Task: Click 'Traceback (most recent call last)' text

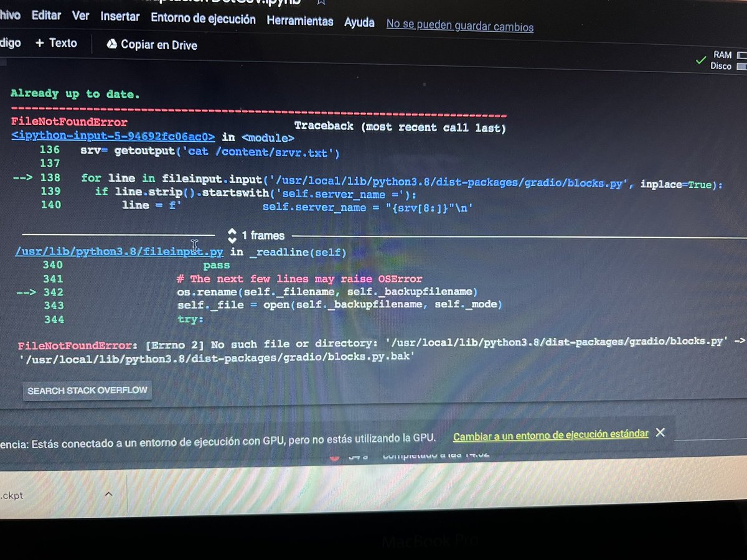Action: pos(400,127)
